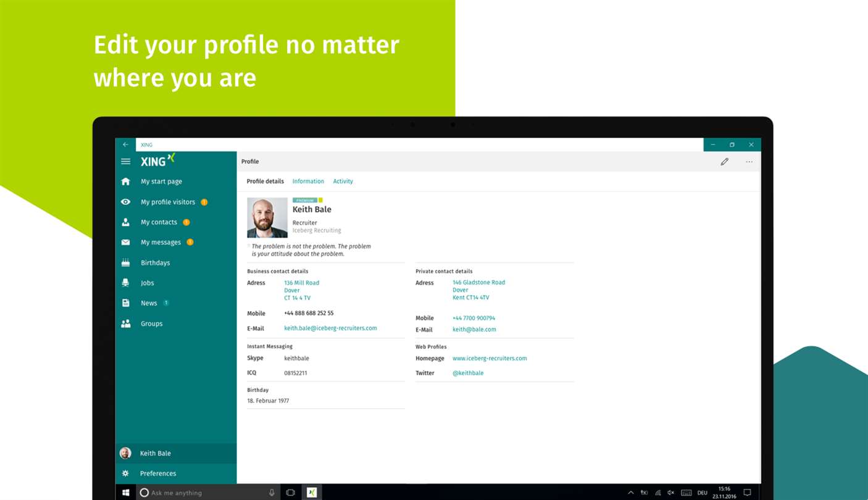868x500 pixels.
Task: Click the profile visitors notification badge
Action: click(x=204, y=202)
